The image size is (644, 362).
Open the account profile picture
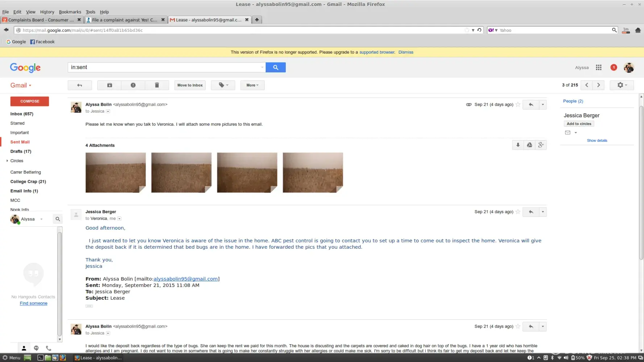click(x=629, y=67)
